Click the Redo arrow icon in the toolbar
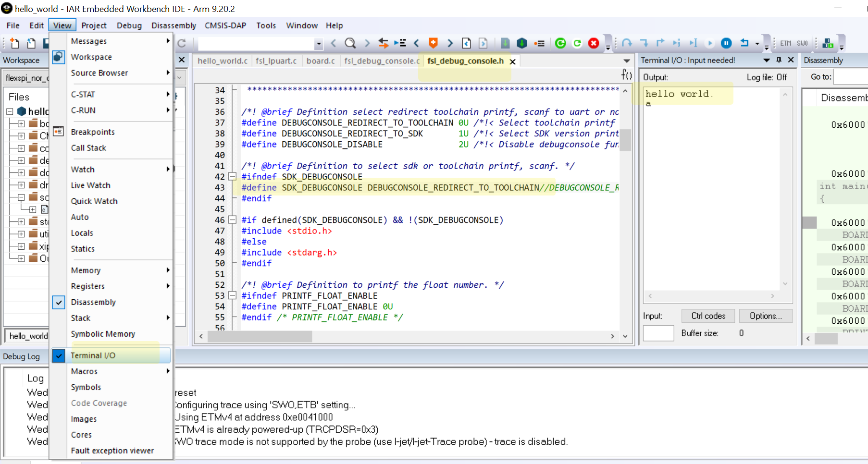The image size is (868, 464). point(182,43)
